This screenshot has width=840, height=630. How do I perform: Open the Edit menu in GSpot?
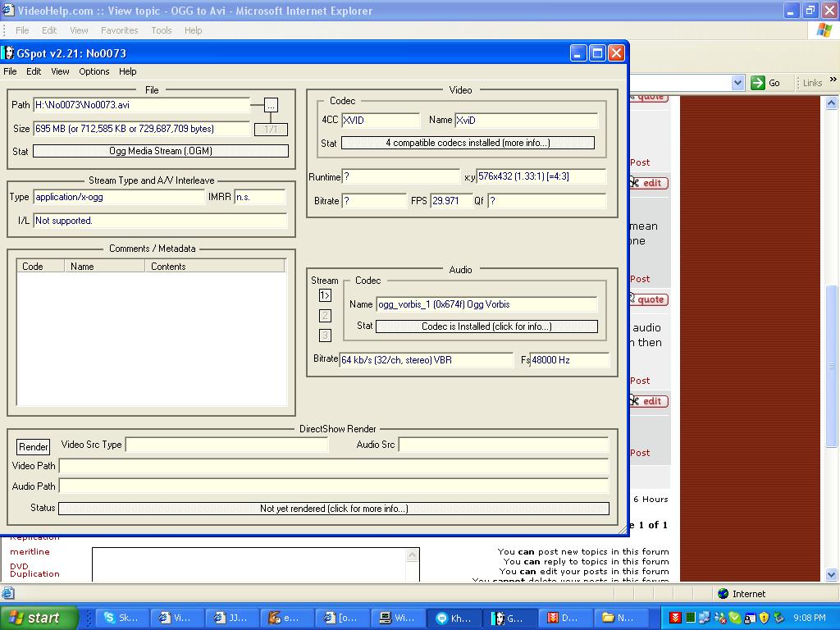(x=34, y=71)
